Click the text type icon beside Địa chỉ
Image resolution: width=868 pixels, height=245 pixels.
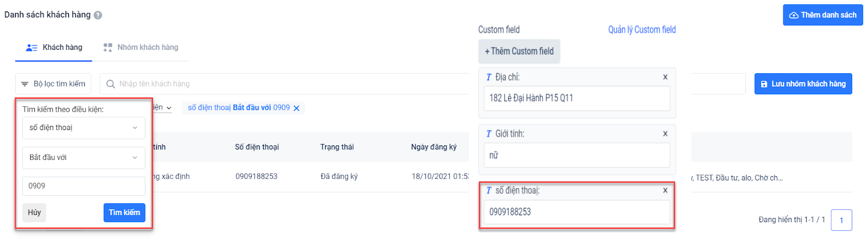click(489, 78)
